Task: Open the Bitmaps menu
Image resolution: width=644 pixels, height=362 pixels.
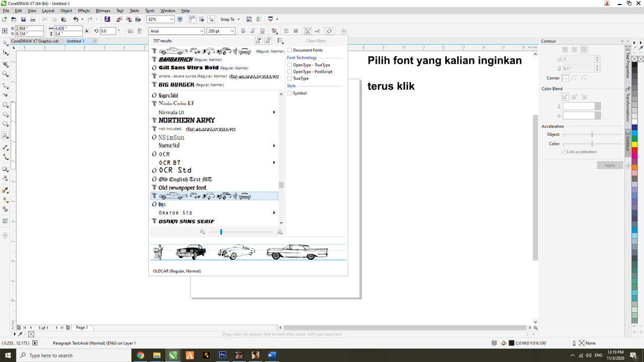Action: tap(103, 11)
